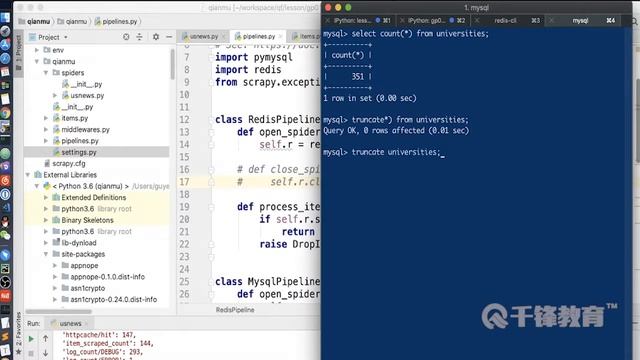
Task: Click up arrow in Run console
Action: click(x=45, y=338)
